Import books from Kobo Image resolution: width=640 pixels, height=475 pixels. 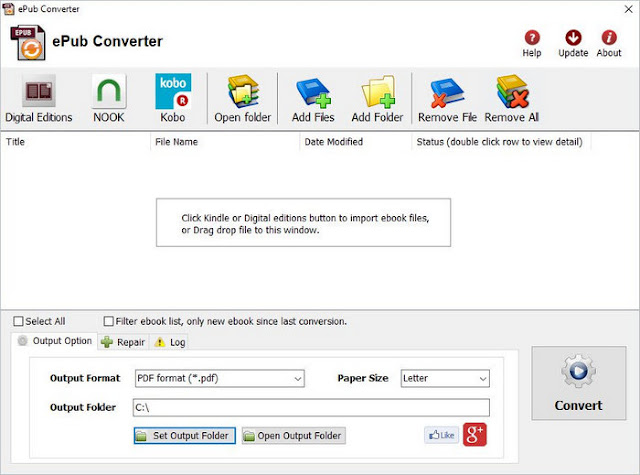173,99
